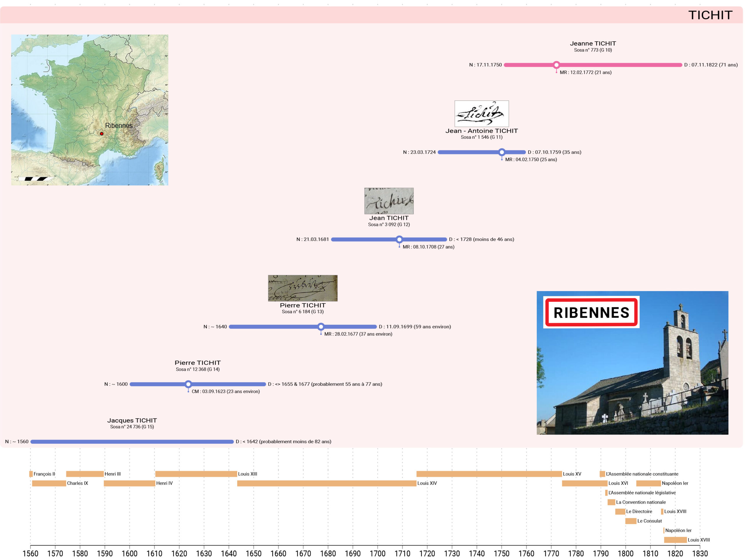This screenshot has width=745, height=560.
Task: Click Jeanne TICHIT marriage marker circle
Action: [556, 65]
